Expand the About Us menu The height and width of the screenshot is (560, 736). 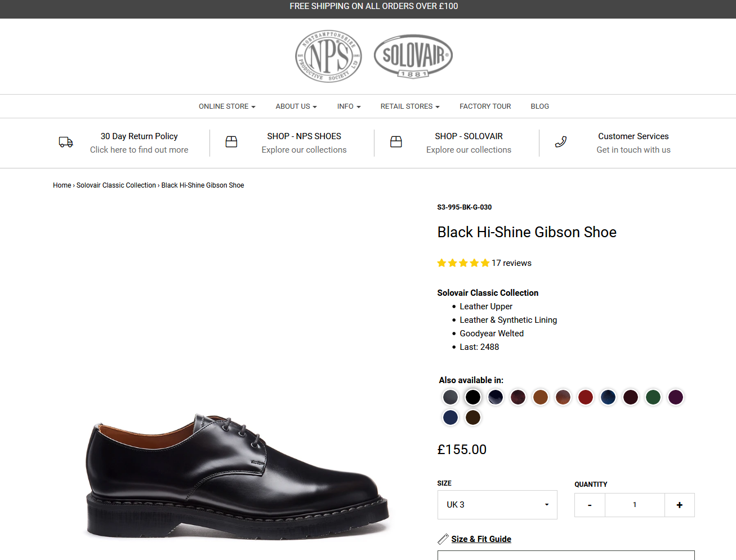pos(296,106)
